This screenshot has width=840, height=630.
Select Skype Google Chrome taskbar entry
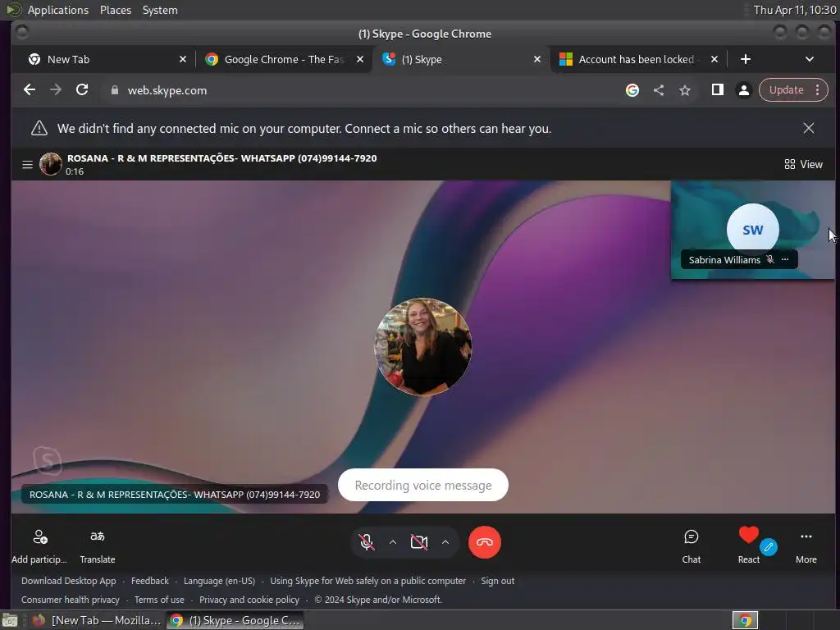pyautogui.click(x=235, y=620)
